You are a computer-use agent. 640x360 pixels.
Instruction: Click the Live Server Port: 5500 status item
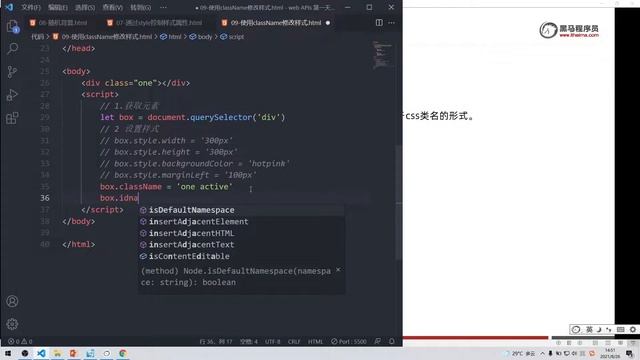[349, 341]
